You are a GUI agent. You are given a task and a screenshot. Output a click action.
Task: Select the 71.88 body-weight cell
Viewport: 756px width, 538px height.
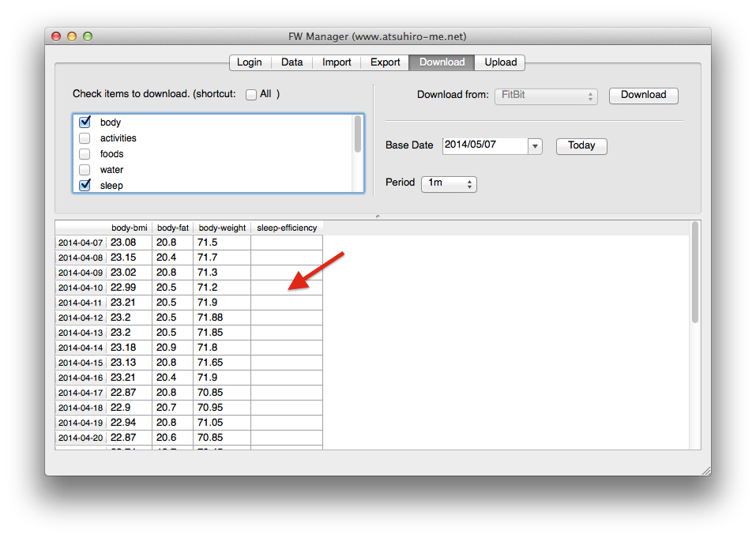pos(222,318)
